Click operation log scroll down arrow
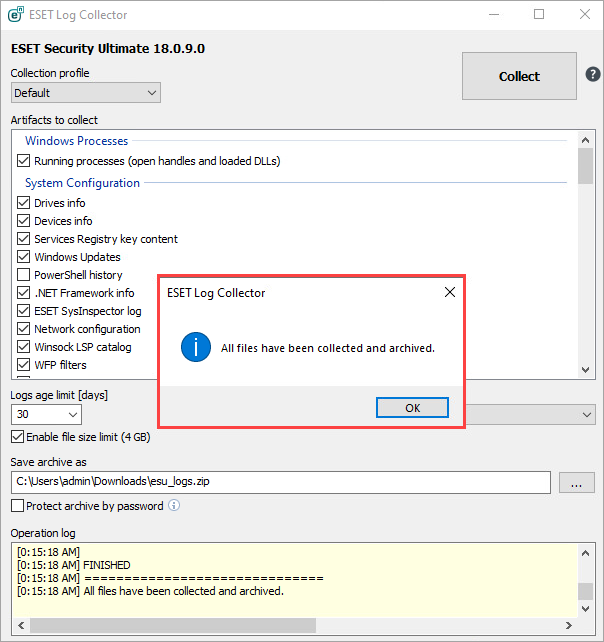604x642 pixels. pyautogui.click(x=586, y=608)
